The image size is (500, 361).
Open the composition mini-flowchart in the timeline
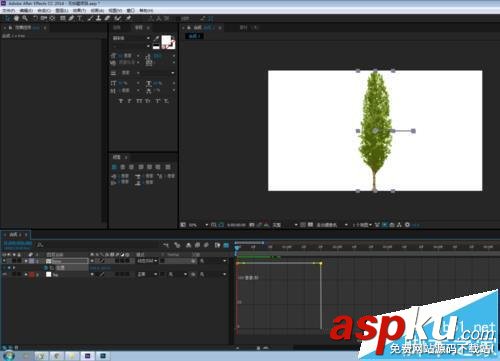point(166,245)
